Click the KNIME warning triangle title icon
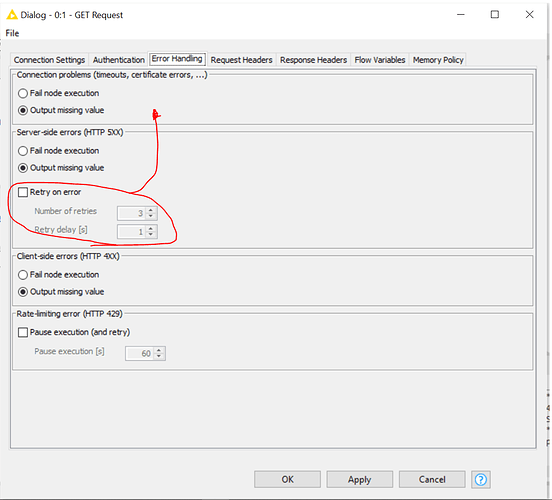 pyautogui.click(x=12, y=15)
